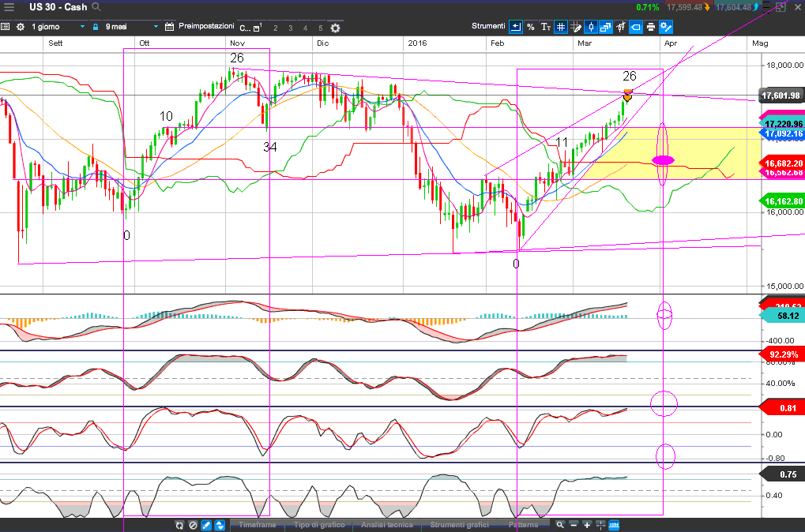Screen dimensions: 805x532
Task: Select preset slot 2
Action: click(276, 28)
